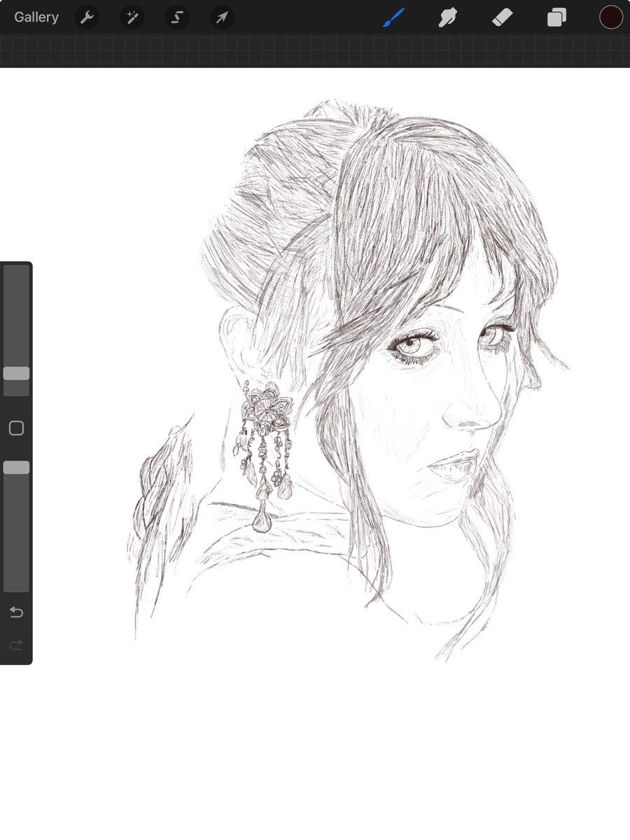Open the eraser brush library
This screenshot has height=840, width=630.
(x=502, y=17)
